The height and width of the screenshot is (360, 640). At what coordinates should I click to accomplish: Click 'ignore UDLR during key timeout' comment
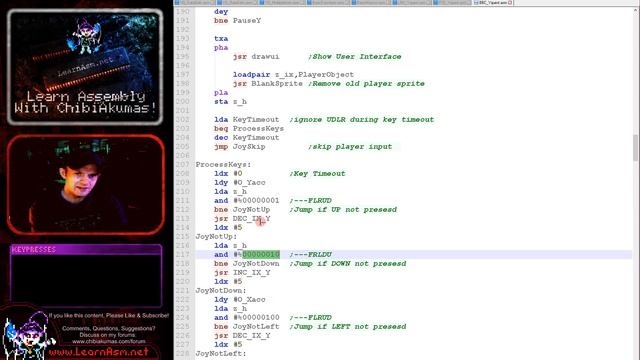tap(362, 120)
